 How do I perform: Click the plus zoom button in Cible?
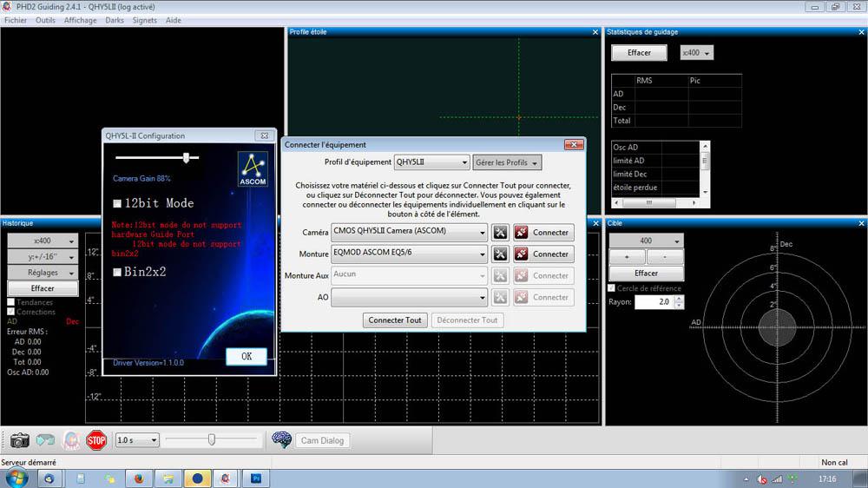627,257
